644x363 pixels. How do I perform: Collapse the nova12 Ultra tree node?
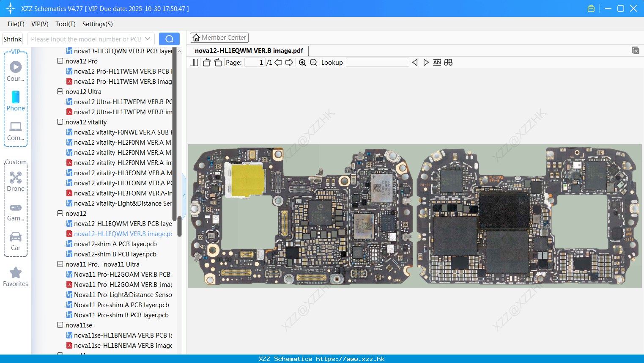pos(60,91)
